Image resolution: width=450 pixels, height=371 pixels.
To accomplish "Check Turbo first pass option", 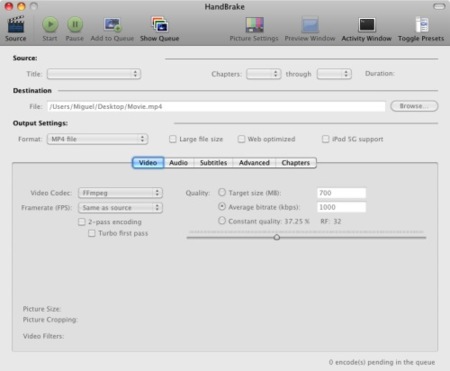I will (92, 233).
